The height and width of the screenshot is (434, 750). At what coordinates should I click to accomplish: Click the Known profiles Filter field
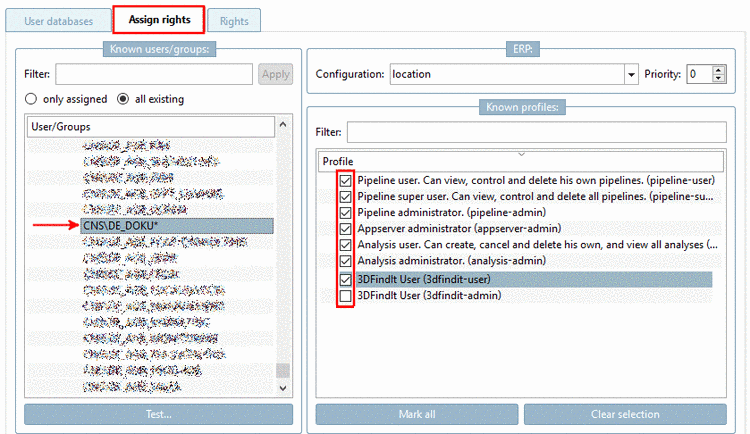click(537, 132)
